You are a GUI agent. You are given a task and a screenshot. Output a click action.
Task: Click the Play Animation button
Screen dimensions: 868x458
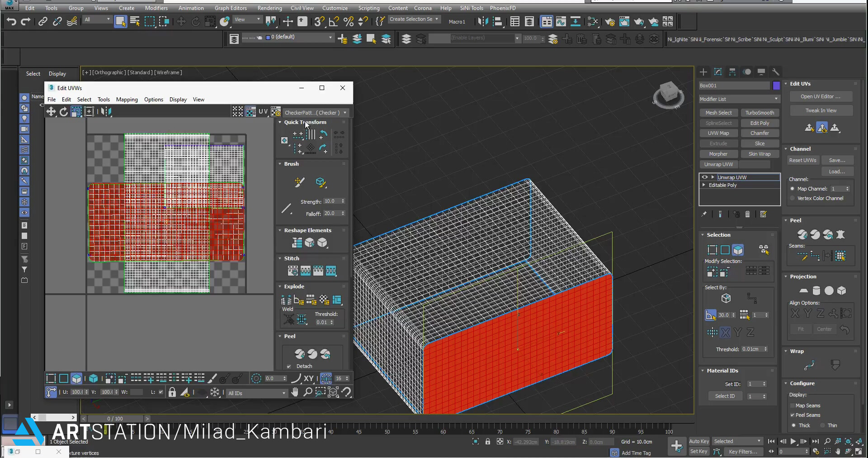coord(793,441)
